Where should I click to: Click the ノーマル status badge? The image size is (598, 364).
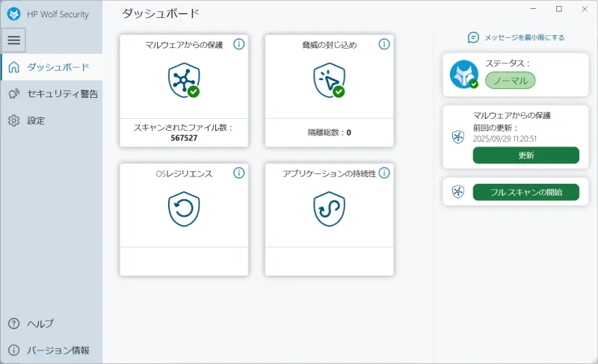tap(510, 80)
